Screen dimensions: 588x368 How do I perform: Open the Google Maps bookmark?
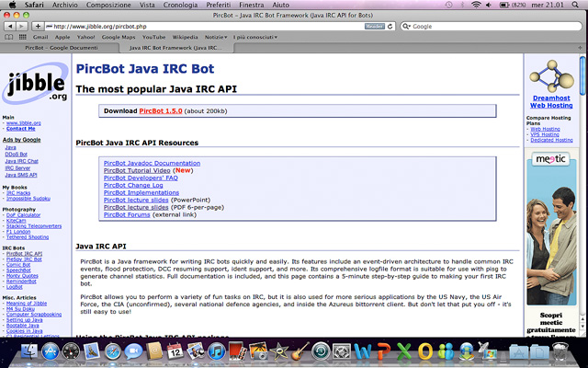(x=119, y=37)
